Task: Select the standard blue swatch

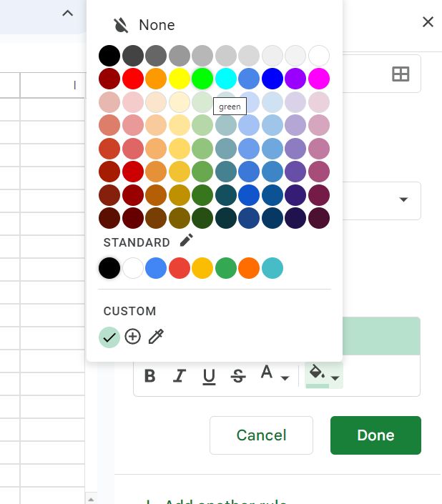Action: [x=156, y=268]
